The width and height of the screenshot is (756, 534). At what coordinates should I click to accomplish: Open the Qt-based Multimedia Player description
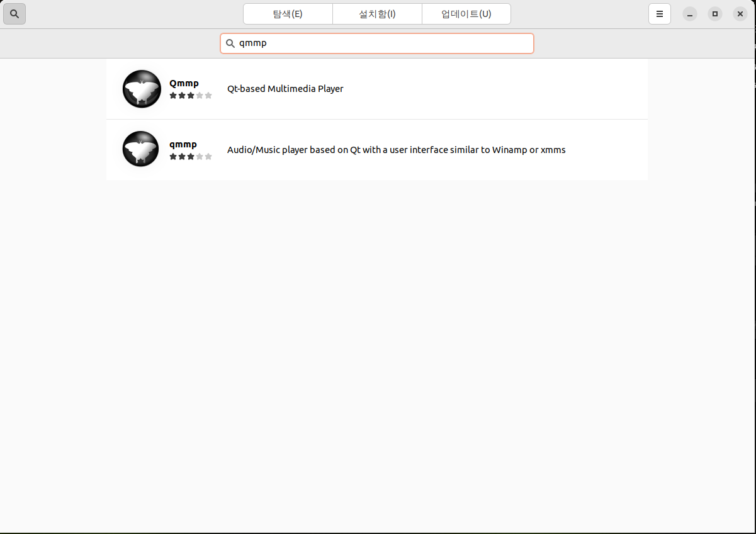(x=285, y=89)
